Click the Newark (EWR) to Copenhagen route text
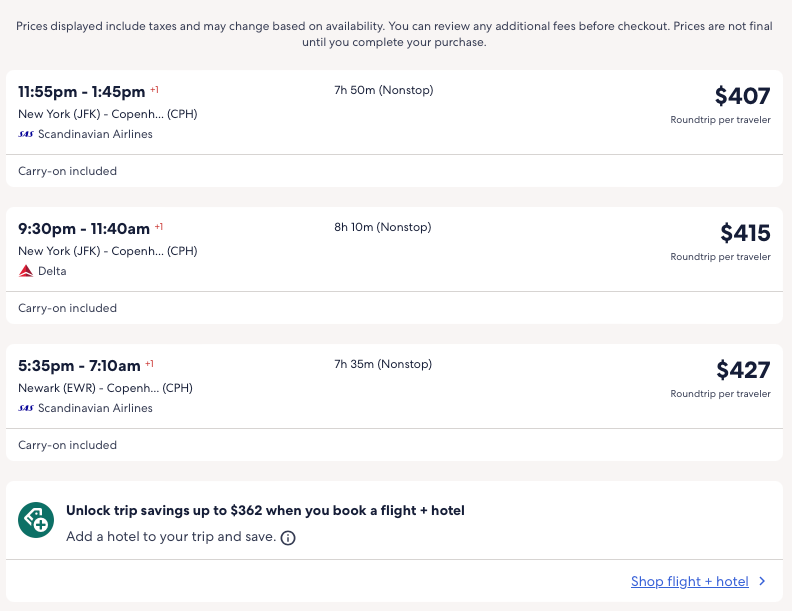Viewport: 792px width, 611px height. click(105, 388)
